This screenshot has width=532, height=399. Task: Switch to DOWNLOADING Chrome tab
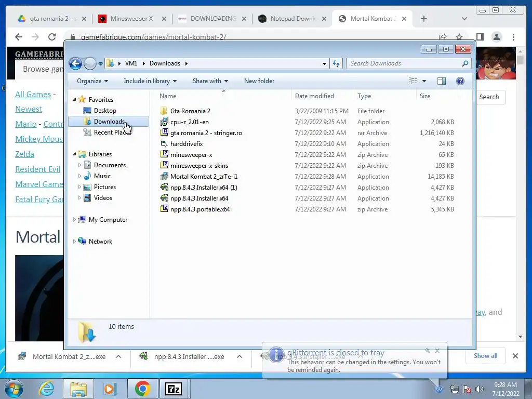click(213, 19)
